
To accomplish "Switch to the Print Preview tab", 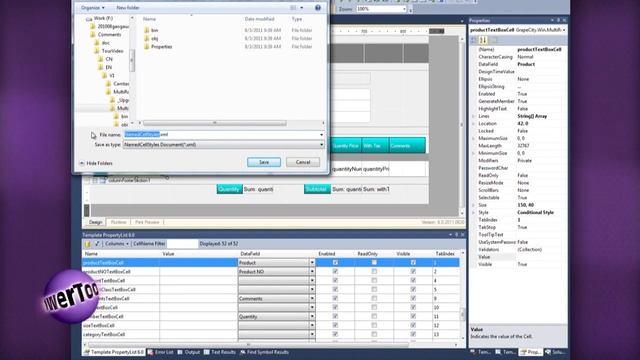I will click(x=147, y=222).
